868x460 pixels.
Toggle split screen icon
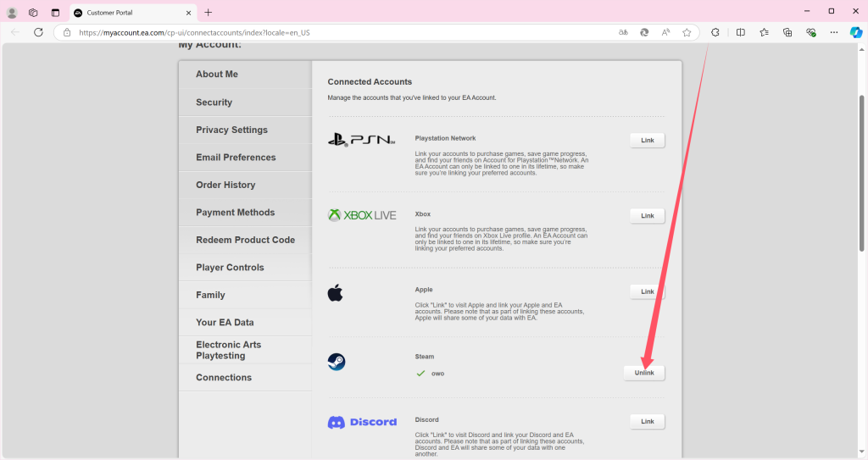(741, 33)
